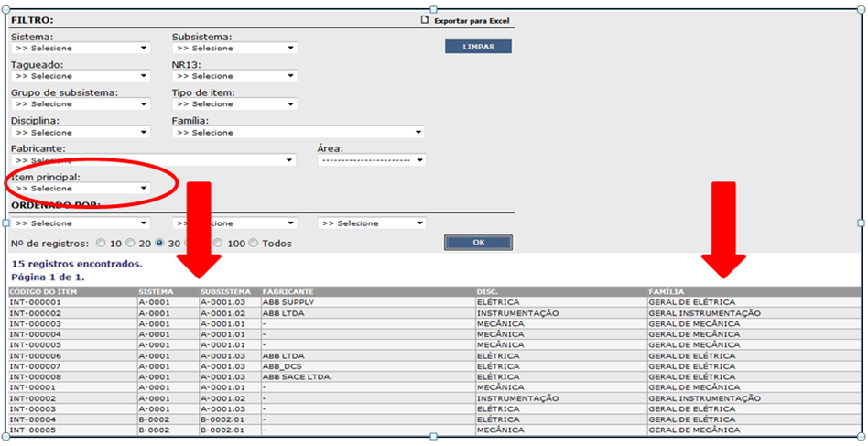Open the Sistema dropdown
This screenshot has height=446, width=868.
click(80, 48)
